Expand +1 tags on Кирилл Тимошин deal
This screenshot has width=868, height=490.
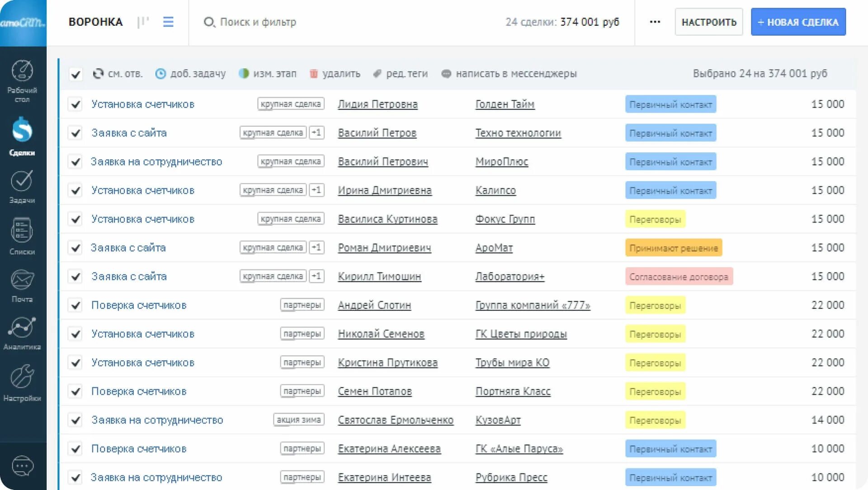click(x=316, y=276)
